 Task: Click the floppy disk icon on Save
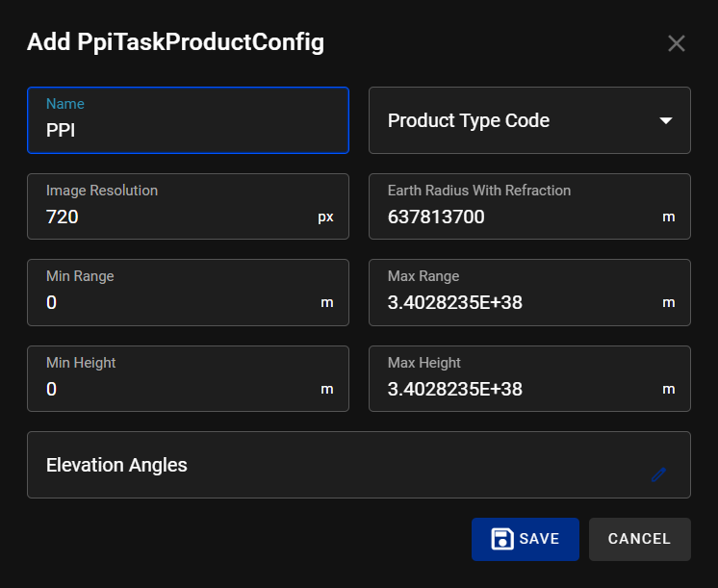tap(501, 539)
